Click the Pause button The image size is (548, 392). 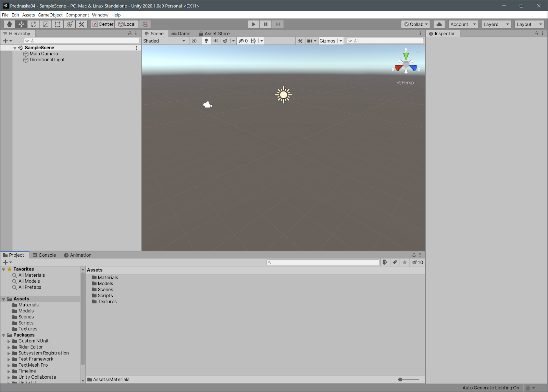click(x=266, y=24)
